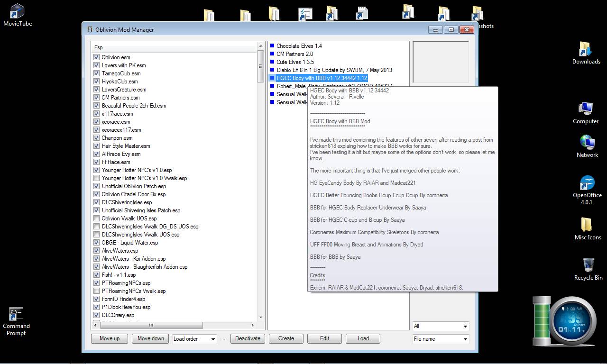Click the Move up button
The height and width of the screenshot is (364, 607).
[x=109, y=338]
